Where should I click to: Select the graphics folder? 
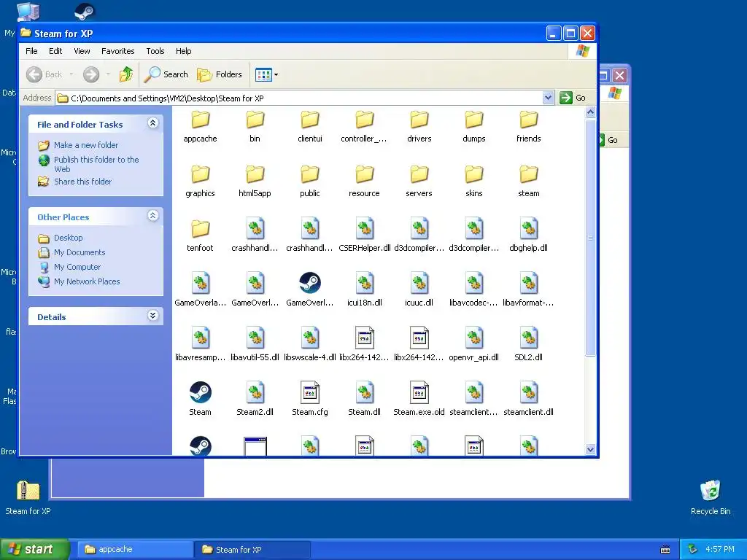(x=200, y=181)
